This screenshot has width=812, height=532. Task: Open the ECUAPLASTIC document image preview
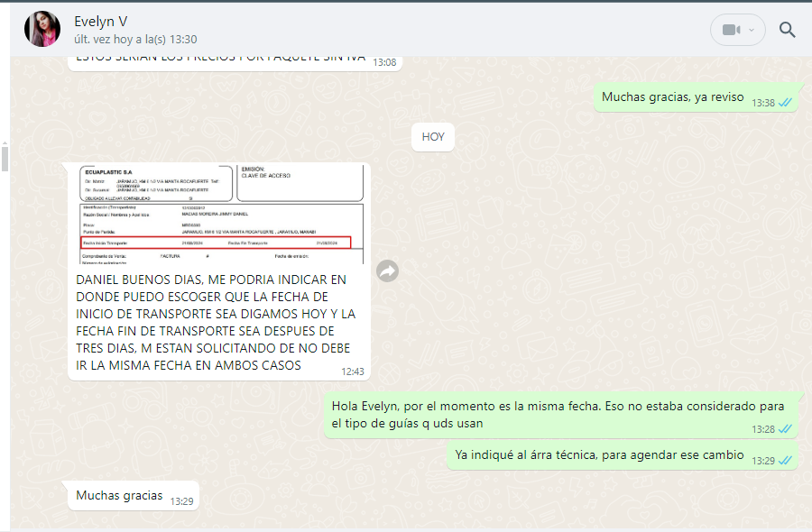click(219, 215)
